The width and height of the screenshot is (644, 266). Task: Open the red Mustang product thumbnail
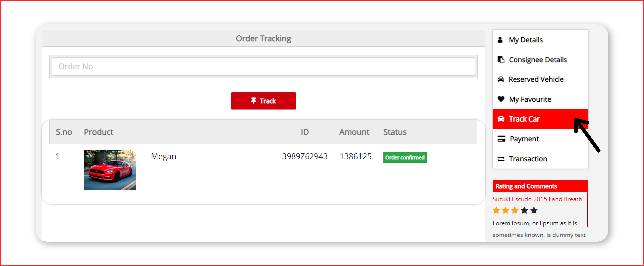click(x=110, y=170)
